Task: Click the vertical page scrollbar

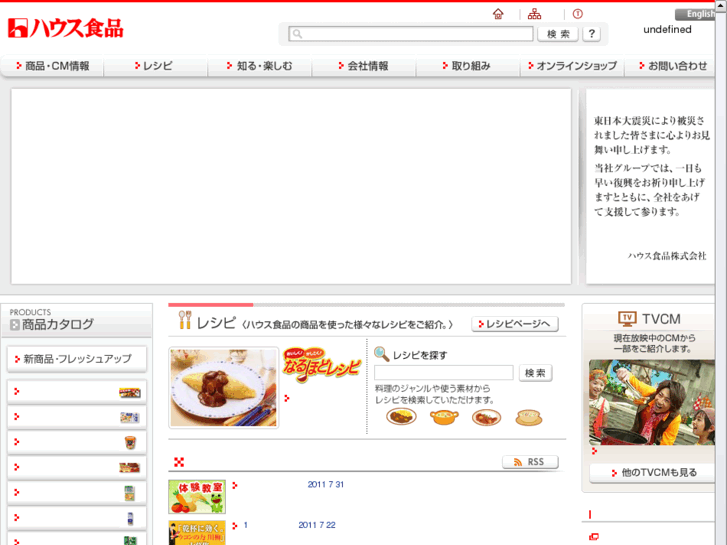Action: click(x=721, y=274)
